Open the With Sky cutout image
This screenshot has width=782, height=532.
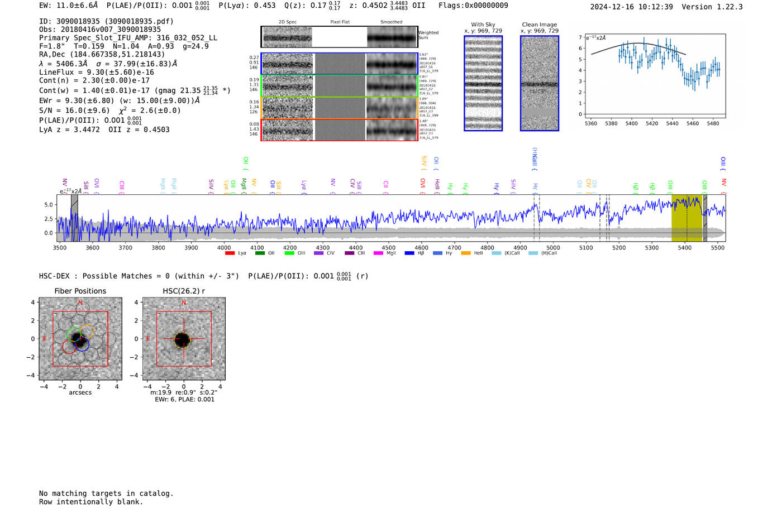tap(483, 83)
